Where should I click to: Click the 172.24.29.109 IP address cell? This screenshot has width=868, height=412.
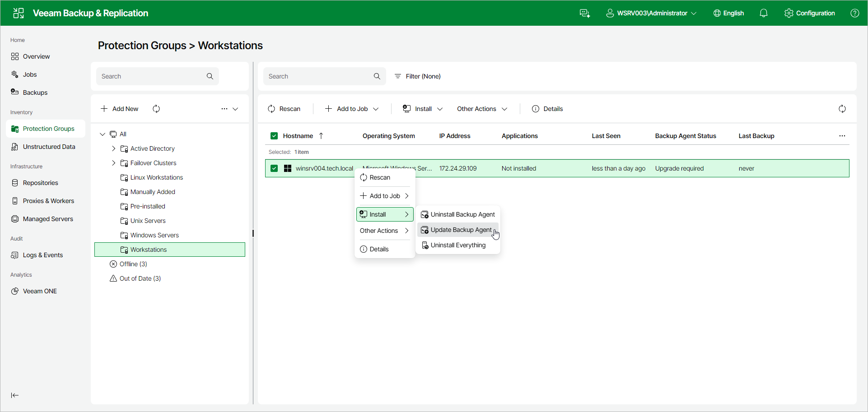click(458, 168)
